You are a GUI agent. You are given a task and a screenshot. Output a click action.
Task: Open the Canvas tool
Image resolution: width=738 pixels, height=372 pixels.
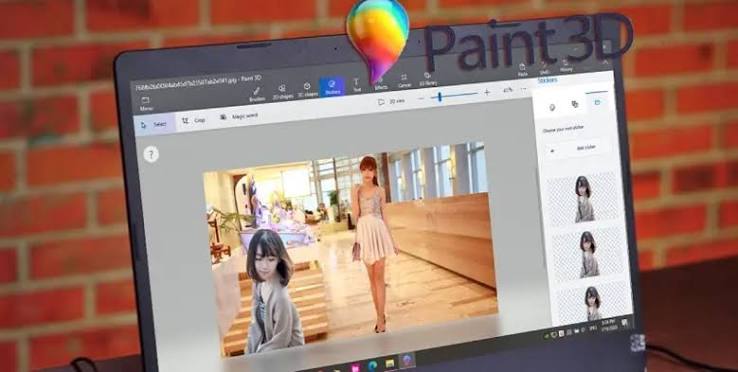pyautogui.click(x=404, y=81)
